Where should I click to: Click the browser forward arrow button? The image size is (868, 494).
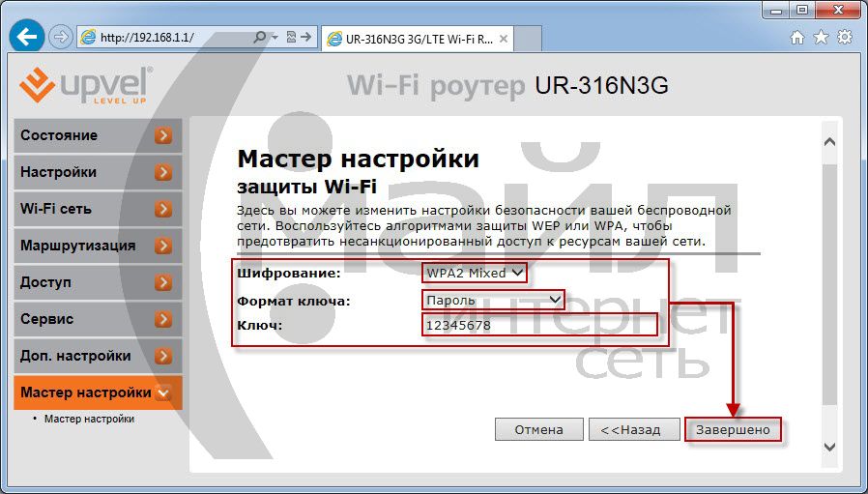click(60, 38)
